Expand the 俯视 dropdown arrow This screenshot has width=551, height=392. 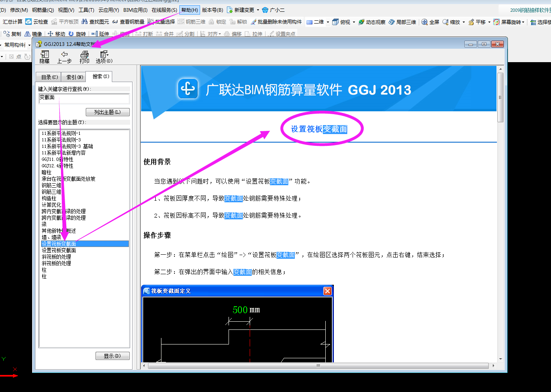354,22
